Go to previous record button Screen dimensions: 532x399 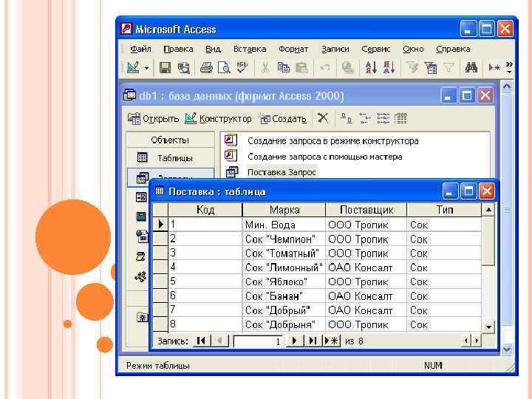pyautogui.click(x=220, y=341)
